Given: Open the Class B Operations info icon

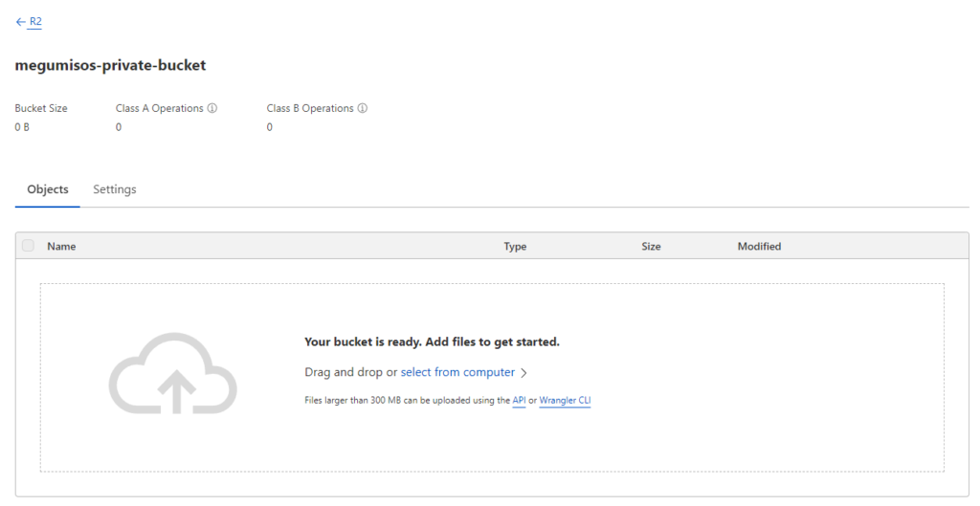Looking at the screenshot, I should pos(363,108).
